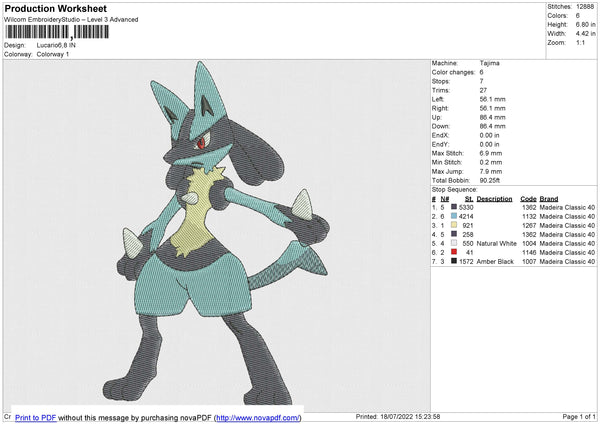Click the Stitches value 12888
Viewport: 600px width, 424px height.
tap(585, 7)
